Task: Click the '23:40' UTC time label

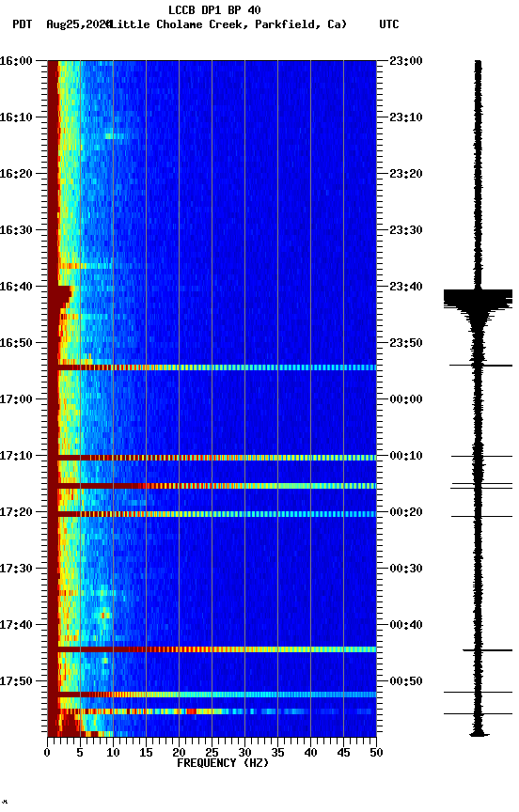Action: click(406, 287)
